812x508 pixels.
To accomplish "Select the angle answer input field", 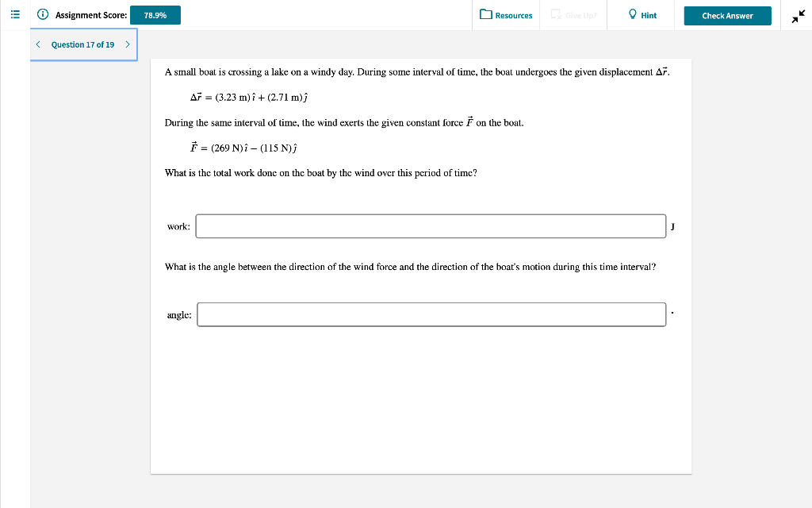I will click(x=431, y=314).
